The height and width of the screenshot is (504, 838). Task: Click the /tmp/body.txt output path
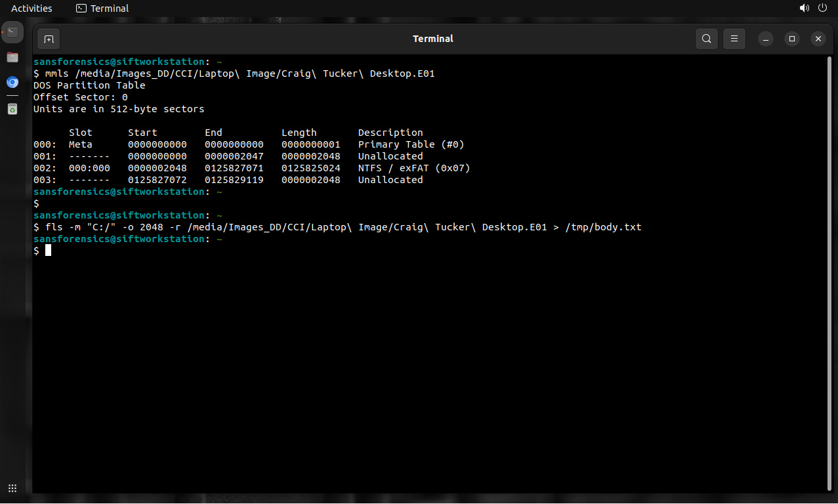tap(603, 227)
